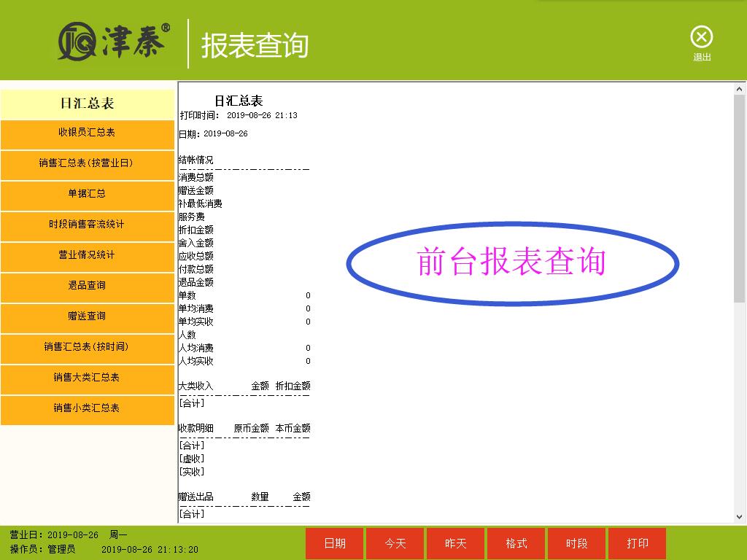The height and width of the screenshot is (560, 747).
Task: Click the exit (退出) circle icon
Action: coord(701,38)
